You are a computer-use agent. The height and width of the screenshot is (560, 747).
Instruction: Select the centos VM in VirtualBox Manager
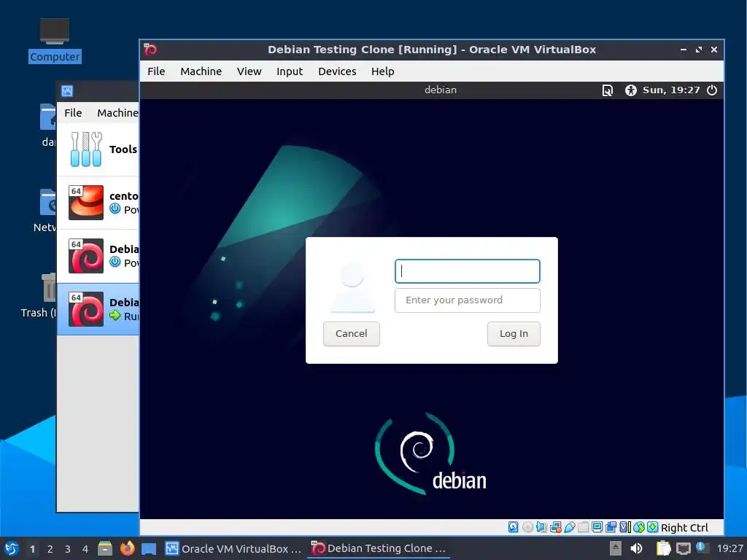pyautogui.click(x=98, y=203)
